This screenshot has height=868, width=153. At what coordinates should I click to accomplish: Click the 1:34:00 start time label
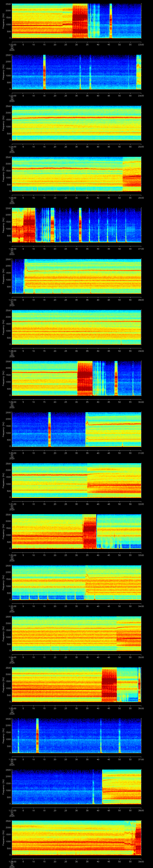12,657
